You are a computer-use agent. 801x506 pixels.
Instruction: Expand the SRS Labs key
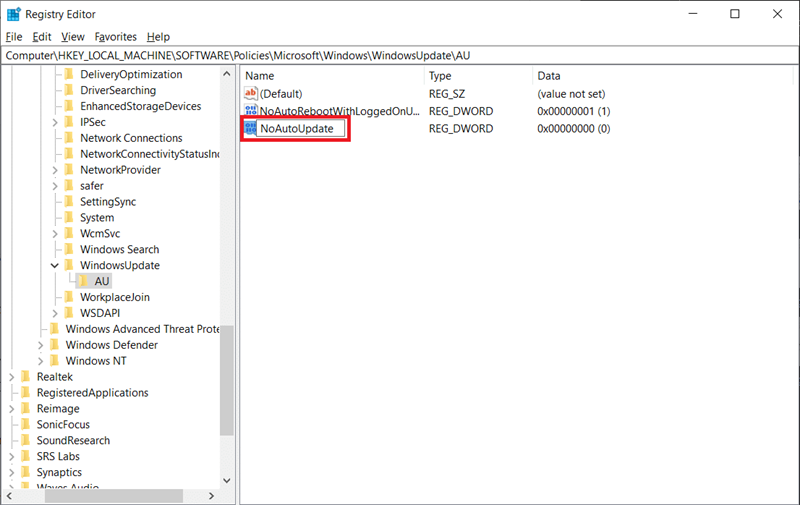(12, 456)
